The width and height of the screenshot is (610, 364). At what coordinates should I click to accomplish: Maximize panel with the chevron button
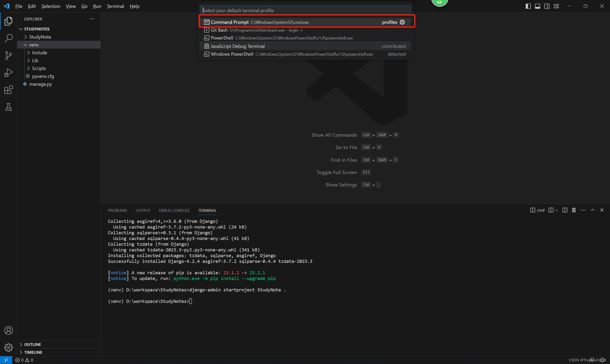593,210
